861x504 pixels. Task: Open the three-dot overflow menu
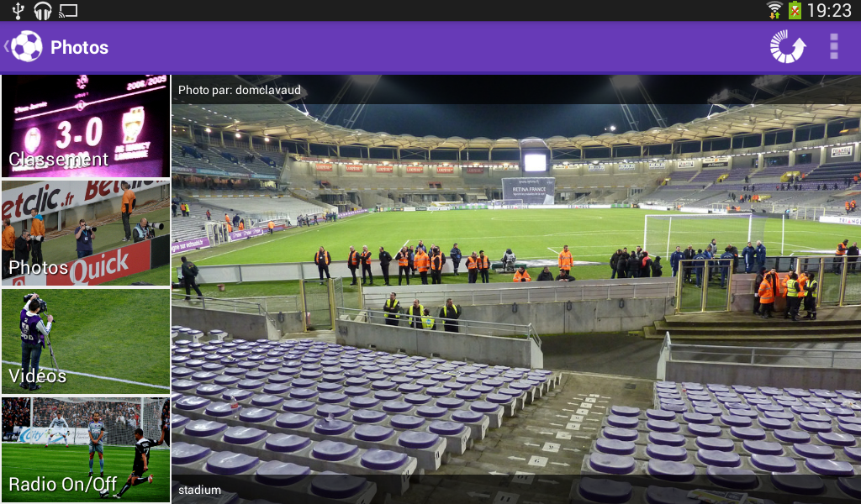point(833,46)
